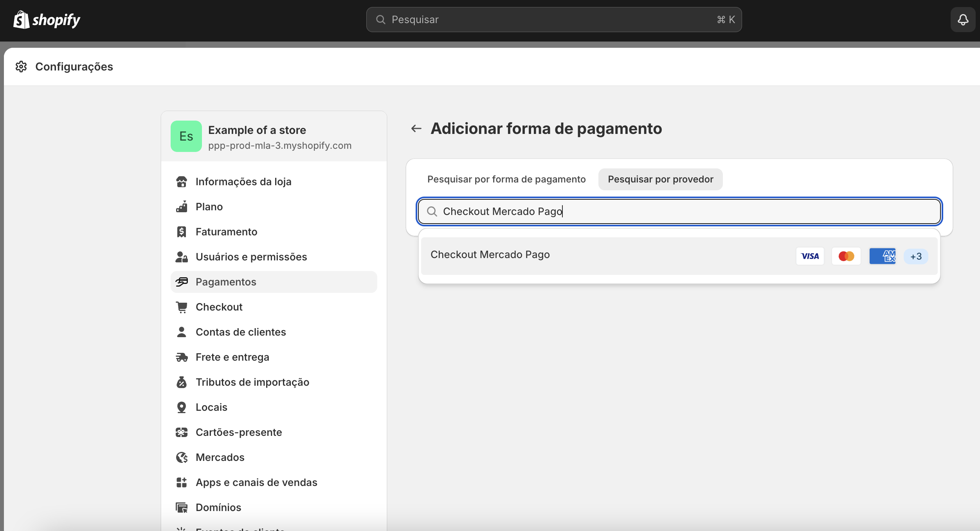This screenshot has height=531, width=980.
Task: Click the Plano icon
Action: (182, 207)
